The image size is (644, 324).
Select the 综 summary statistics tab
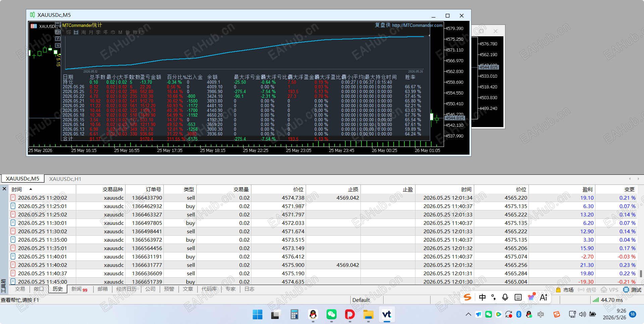(x=68, y=32)
